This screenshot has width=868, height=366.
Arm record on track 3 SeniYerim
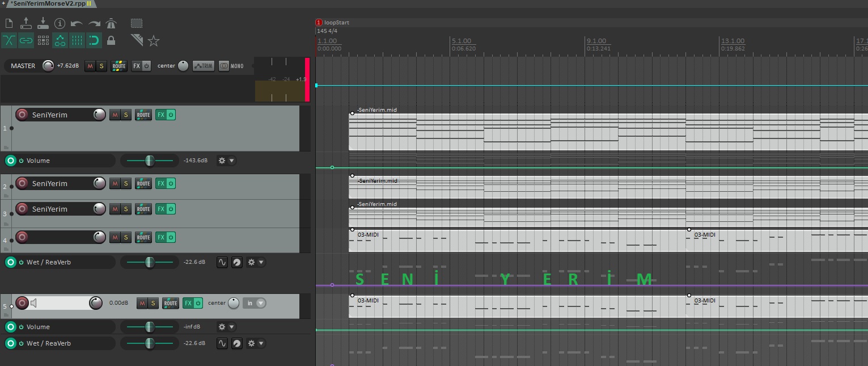[22, 209]
